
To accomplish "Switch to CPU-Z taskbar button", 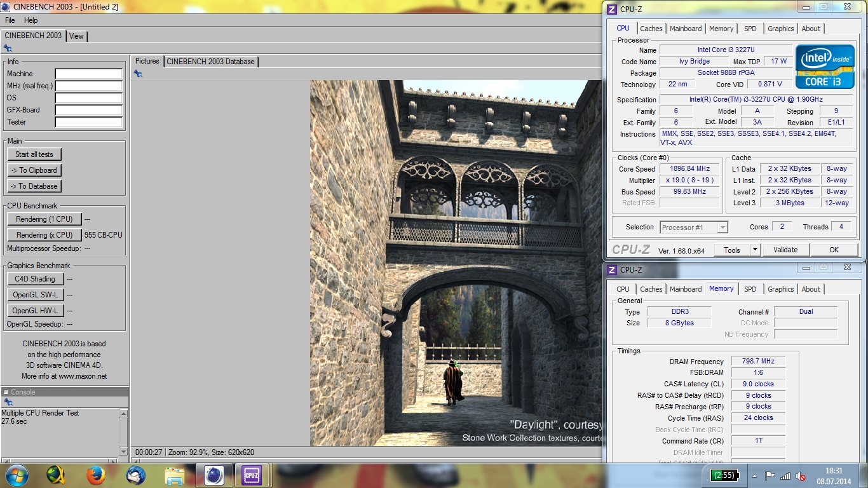I will pyautogui.click(x=252, y=475).
